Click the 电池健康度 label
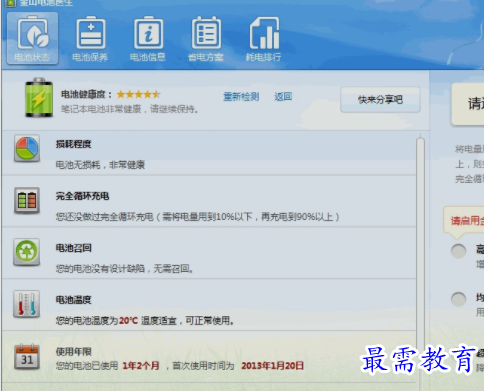Viewport: 484px width, 391px height. pyautogui.click(x=86, y=95)
